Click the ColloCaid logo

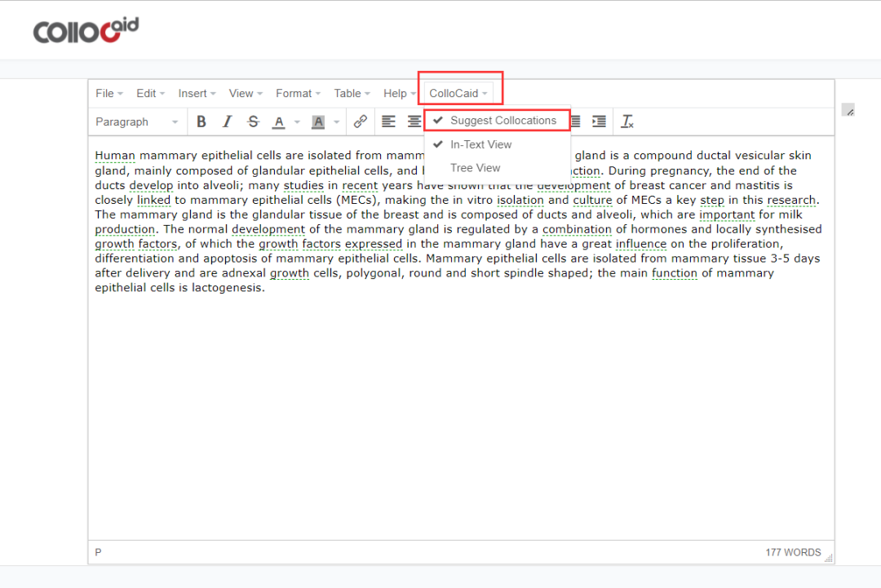click(86, 29)
